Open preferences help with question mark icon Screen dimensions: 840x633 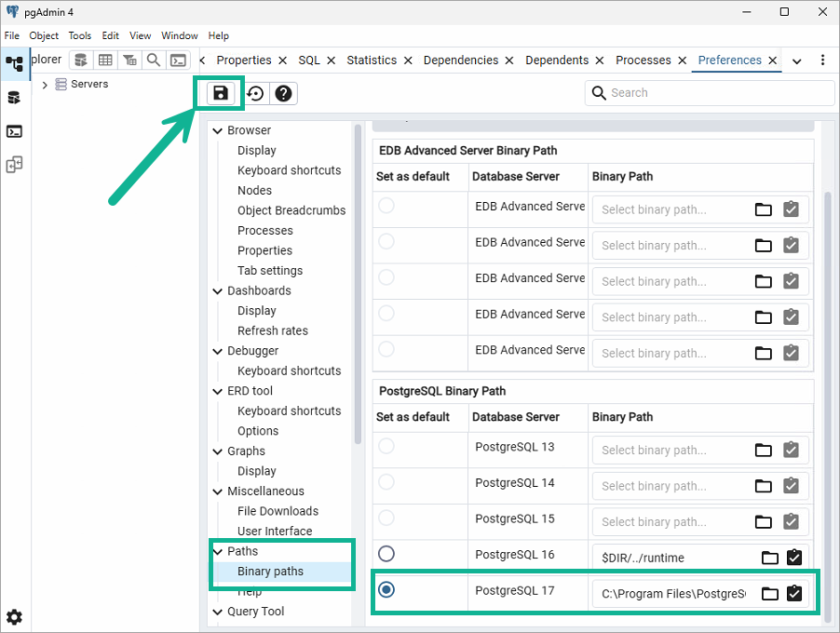click(x=283, y=94)
